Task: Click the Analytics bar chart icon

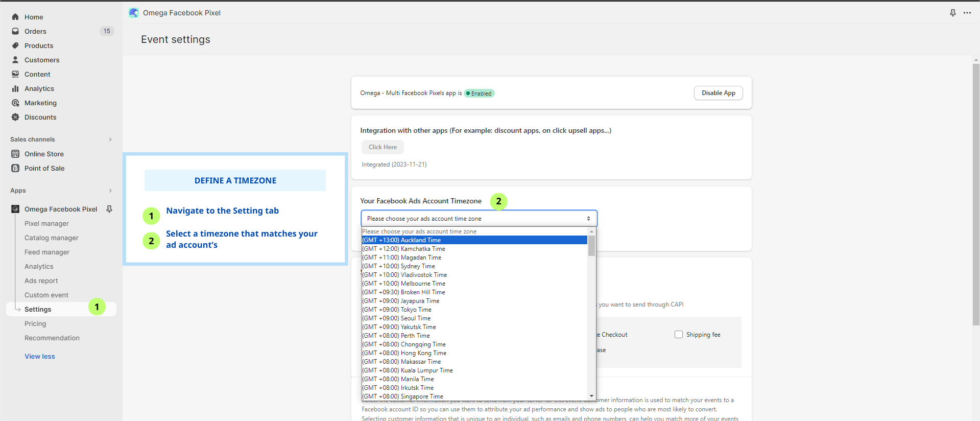Action: 15,88
